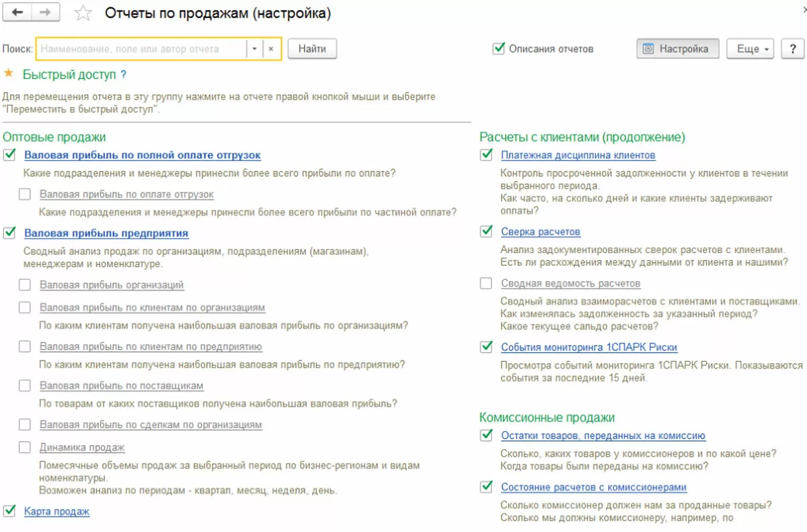
Task: Click the help question mark beside Быстрый доступ
Action: click(x=124, y=75)
